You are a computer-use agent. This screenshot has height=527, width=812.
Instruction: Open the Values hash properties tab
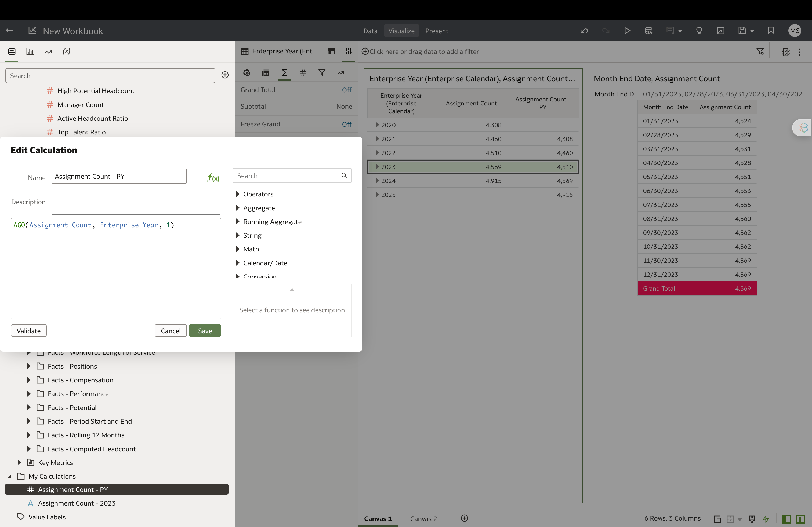point(303,73)
